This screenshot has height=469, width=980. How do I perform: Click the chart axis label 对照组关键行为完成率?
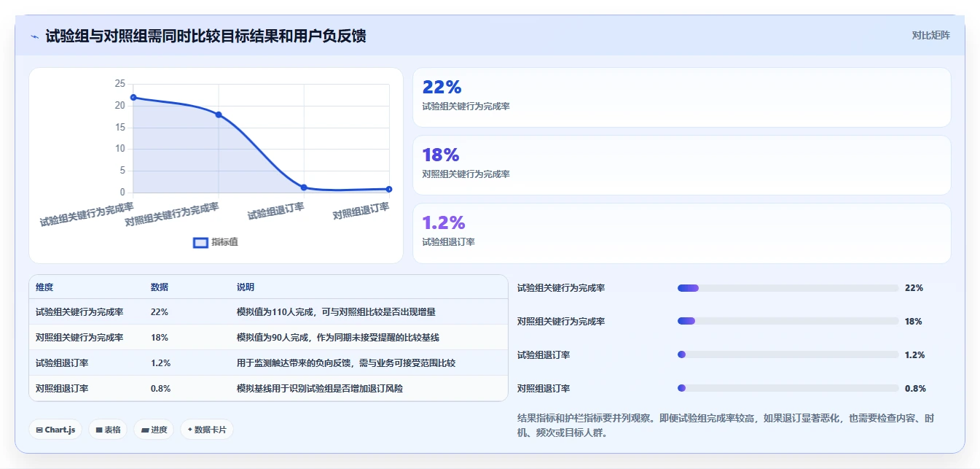click(172, 215)
